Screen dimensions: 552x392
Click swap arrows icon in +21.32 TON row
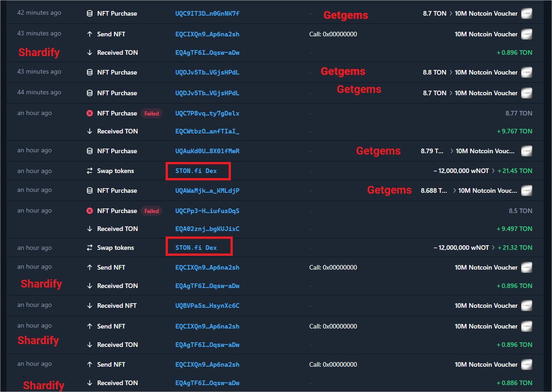tap(90, 248)
